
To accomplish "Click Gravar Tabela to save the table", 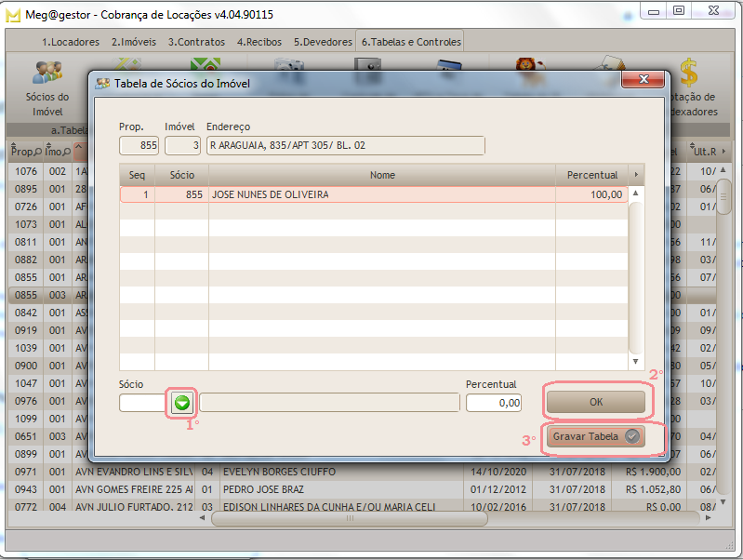I will tap(595, 437).
